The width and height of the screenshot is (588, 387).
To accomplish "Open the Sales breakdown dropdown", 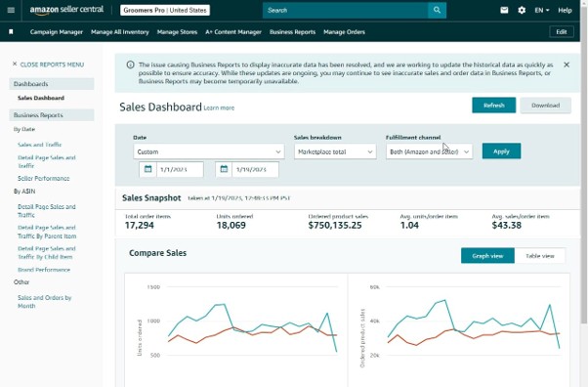I will [x=335, y=151].
